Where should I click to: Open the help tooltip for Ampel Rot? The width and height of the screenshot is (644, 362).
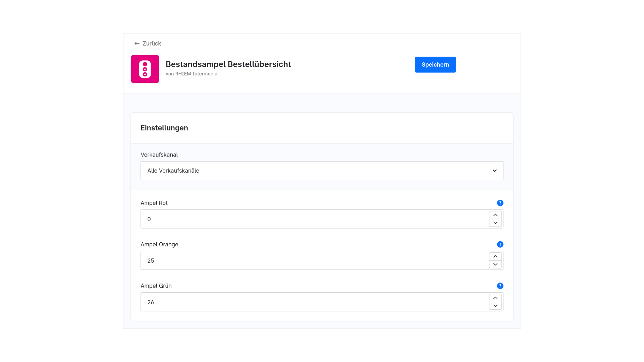coord(500,203)
